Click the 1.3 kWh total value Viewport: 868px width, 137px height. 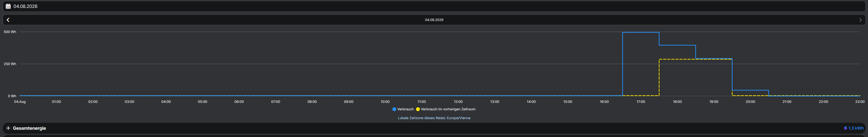856,128
